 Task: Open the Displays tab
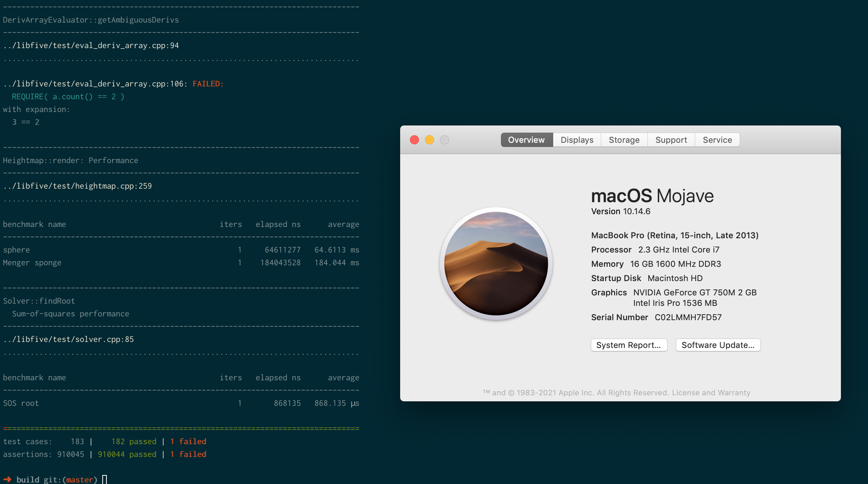(x=577, y=139)
